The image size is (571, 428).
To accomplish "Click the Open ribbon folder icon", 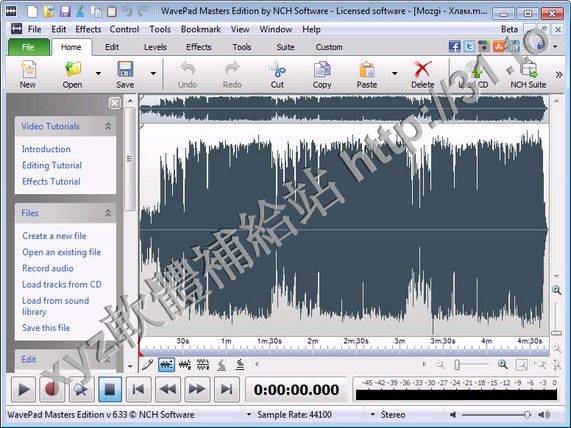I will (x=72, y=69).
